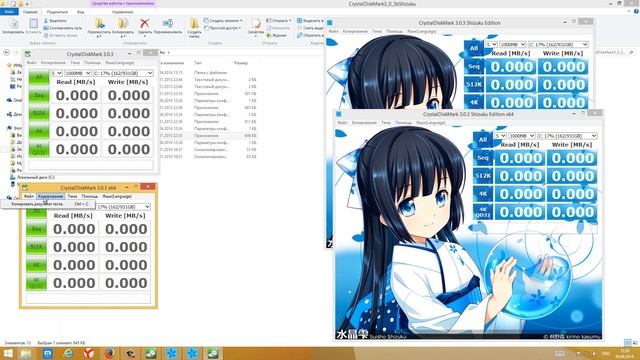Switch to the Поделиться tab in Explorer ribbon
Screen dimensions: 640x360
(x=57, y=12)
